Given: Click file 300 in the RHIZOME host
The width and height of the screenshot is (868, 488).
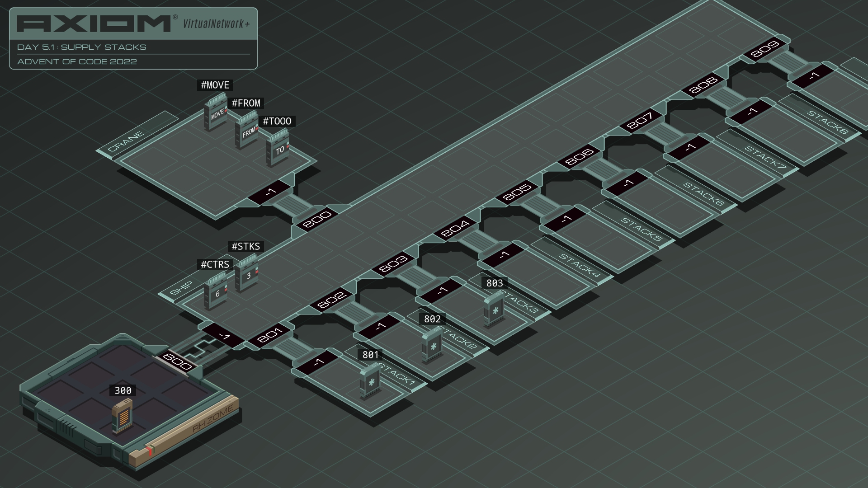Looking at the screenshot, I should point(122,417).
